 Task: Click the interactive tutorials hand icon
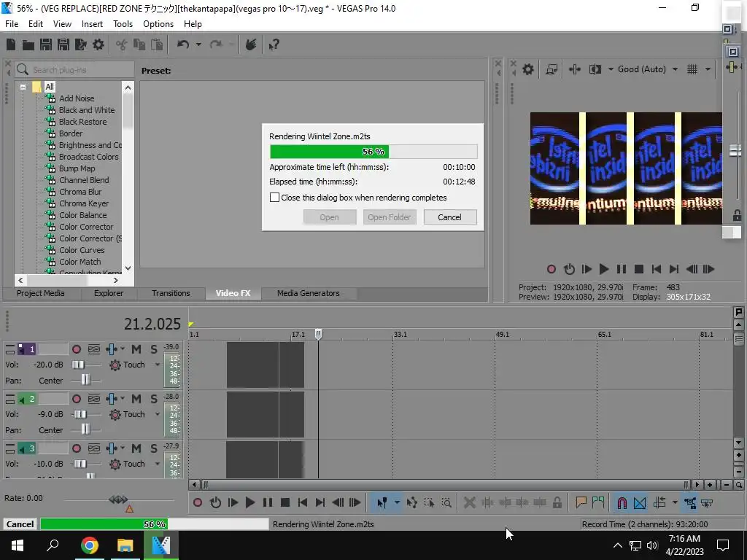251,44
